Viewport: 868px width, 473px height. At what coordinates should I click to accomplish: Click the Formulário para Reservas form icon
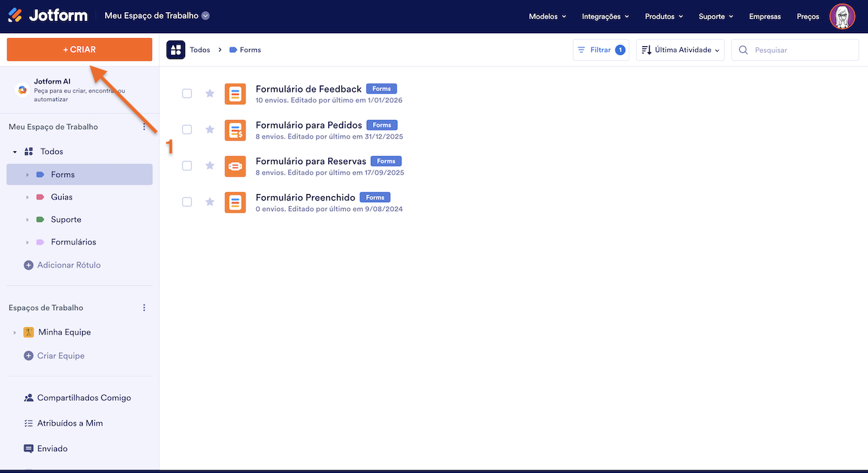tap(235, 166)
